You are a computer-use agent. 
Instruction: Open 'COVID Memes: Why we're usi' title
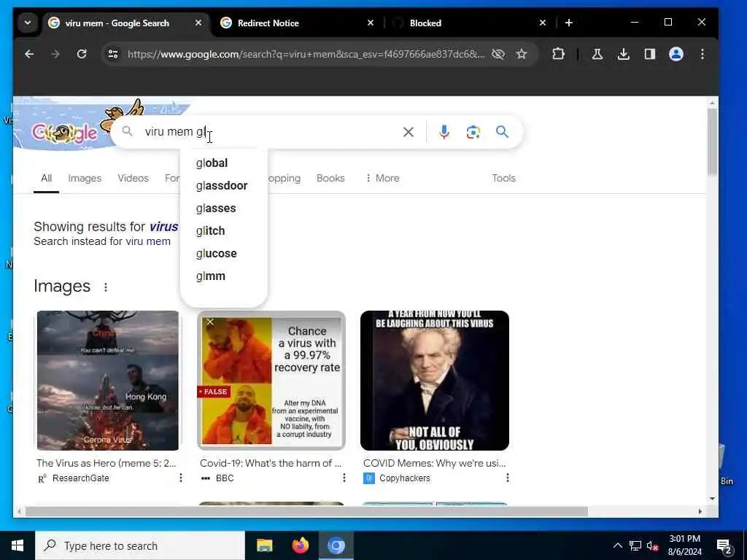435,463
